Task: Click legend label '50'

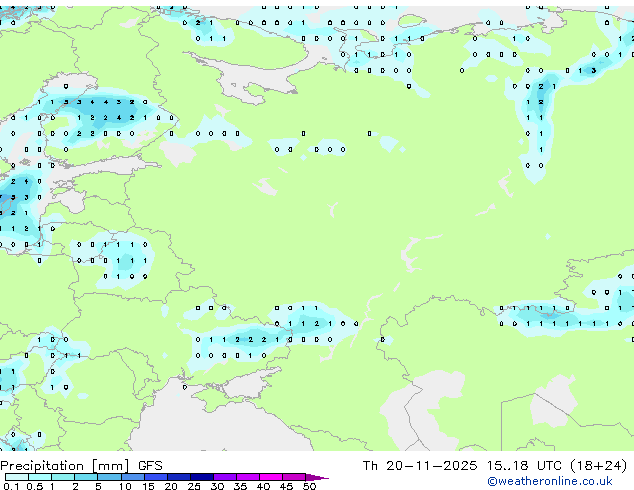Action: tap(310, 486)
